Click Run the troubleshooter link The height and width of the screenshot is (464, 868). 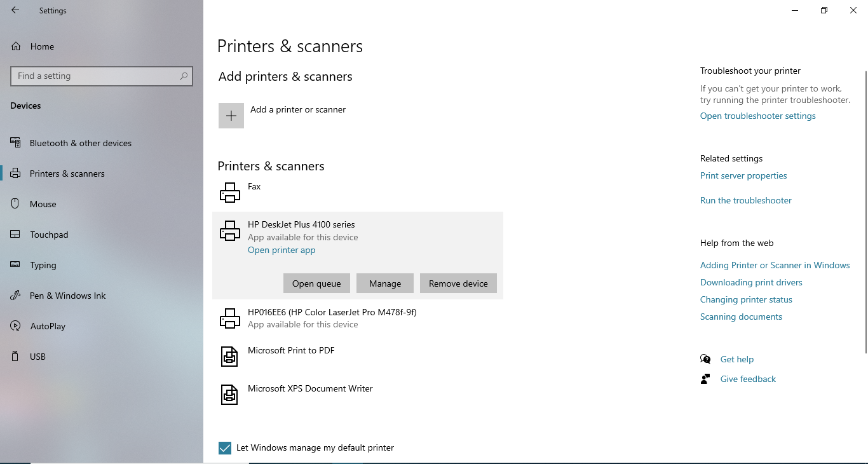[746, 200]
